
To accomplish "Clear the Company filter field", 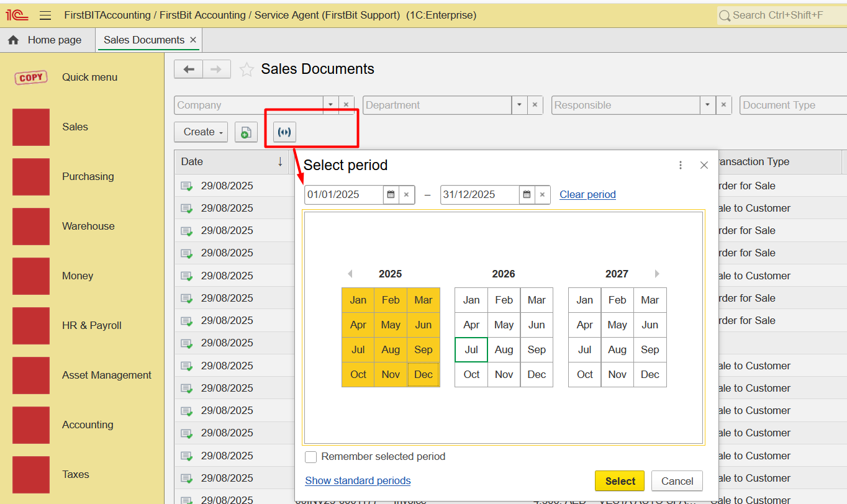I will tap(346, 106).
